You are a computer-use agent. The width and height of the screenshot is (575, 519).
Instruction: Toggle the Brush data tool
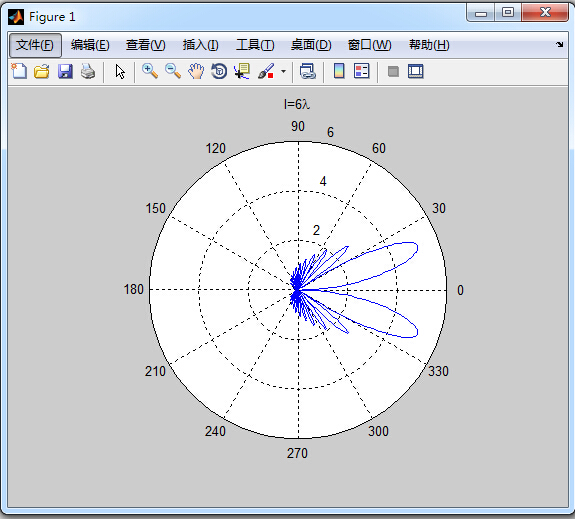[266, 71]
